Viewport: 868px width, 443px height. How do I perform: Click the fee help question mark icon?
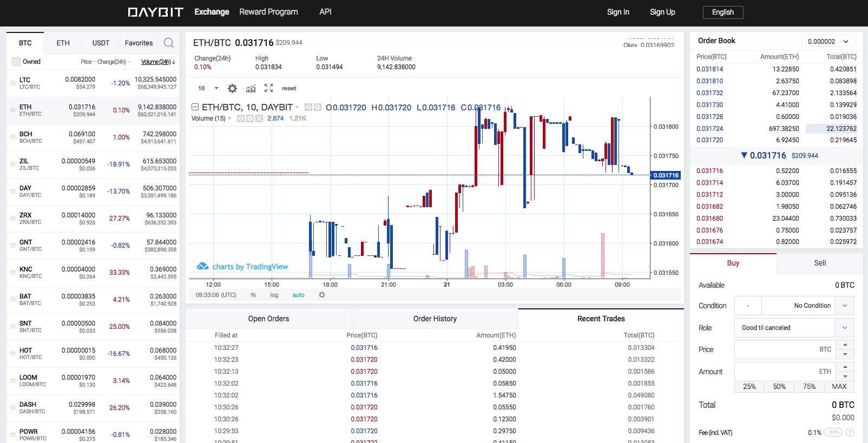click(x=850, y=432)
